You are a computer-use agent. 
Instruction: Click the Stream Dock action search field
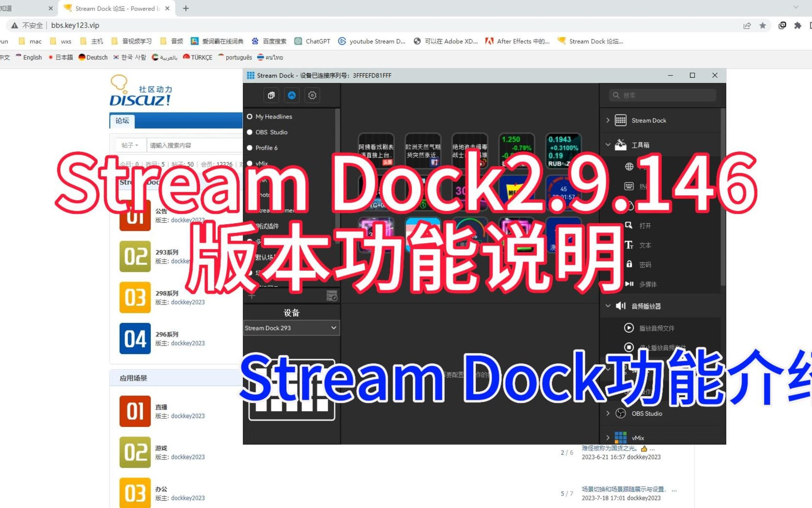[663, 95]
